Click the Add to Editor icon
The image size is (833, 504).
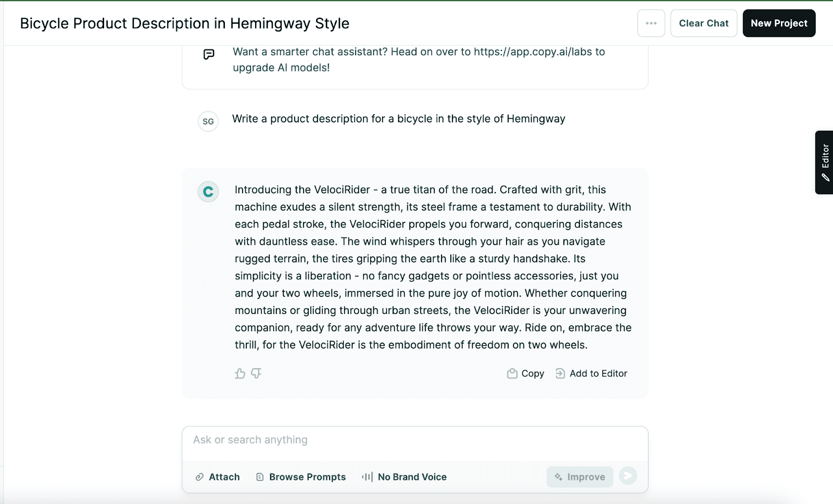[x=560, y=373]
